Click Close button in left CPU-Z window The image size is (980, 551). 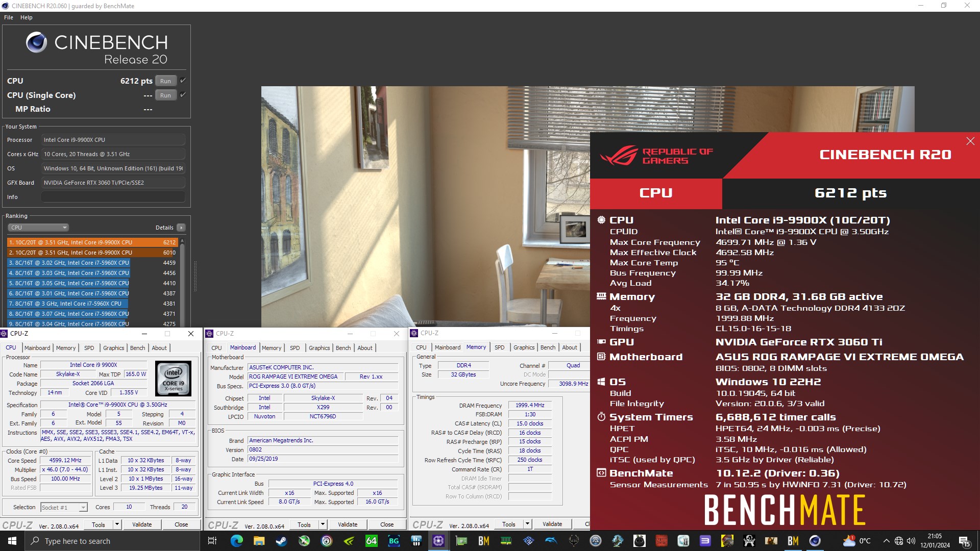click(181, 524)
